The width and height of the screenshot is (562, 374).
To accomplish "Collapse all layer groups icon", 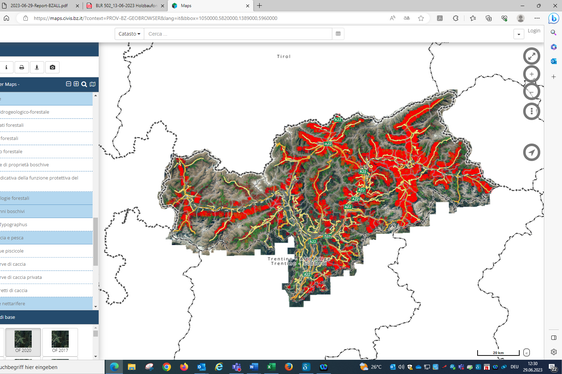I will coord(68,84).
